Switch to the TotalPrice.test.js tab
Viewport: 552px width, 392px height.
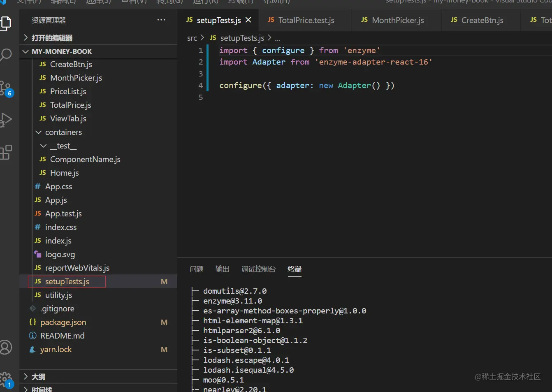point(306,20)
